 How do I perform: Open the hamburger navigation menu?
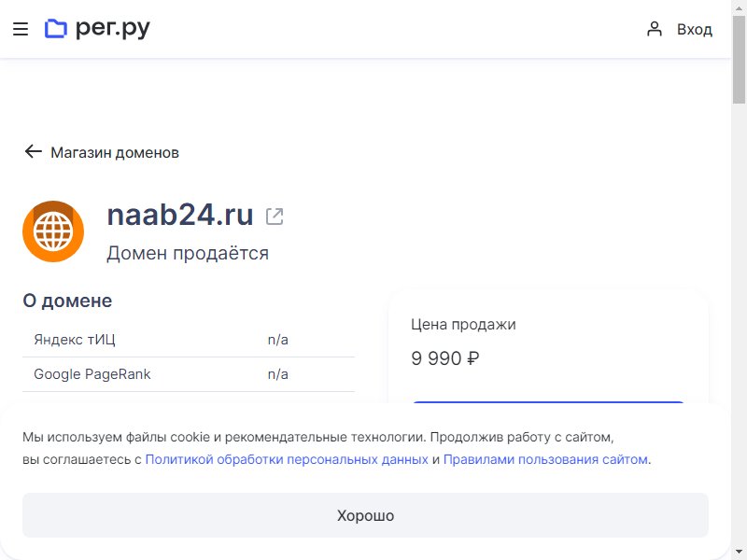click(20, 29)
